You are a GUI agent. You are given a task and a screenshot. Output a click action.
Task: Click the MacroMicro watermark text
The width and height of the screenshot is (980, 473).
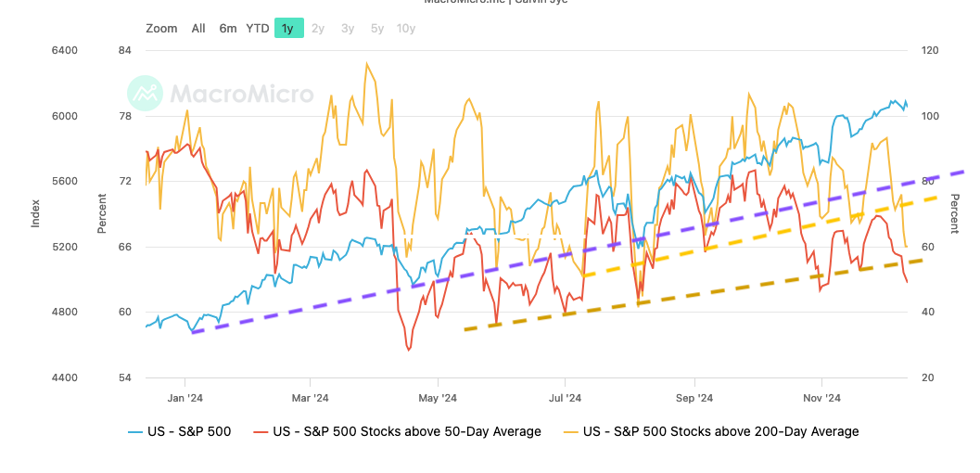point(241,95)
